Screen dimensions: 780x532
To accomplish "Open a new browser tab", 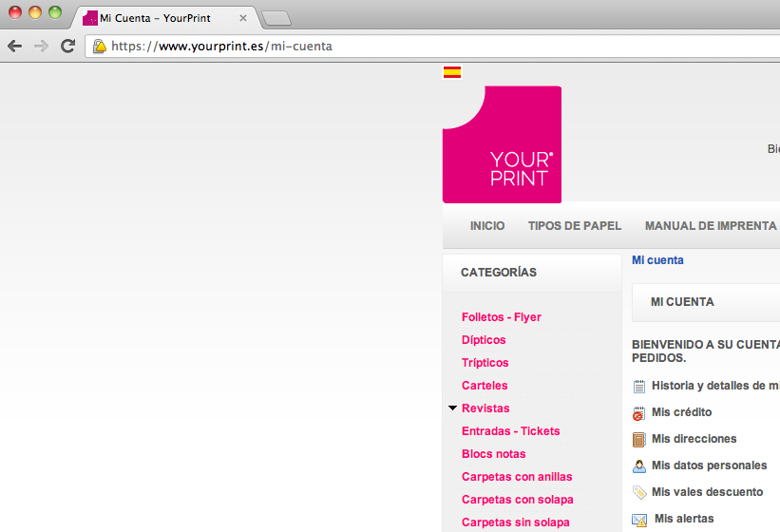I will [x=276, y=18].
